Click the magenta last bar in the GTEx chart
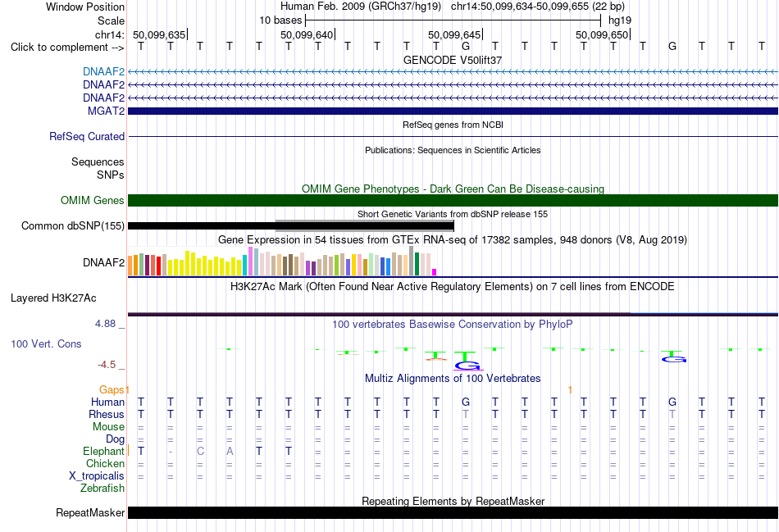Image resolution: width=779 pixels, height=532 pixels. coord(435,272)
